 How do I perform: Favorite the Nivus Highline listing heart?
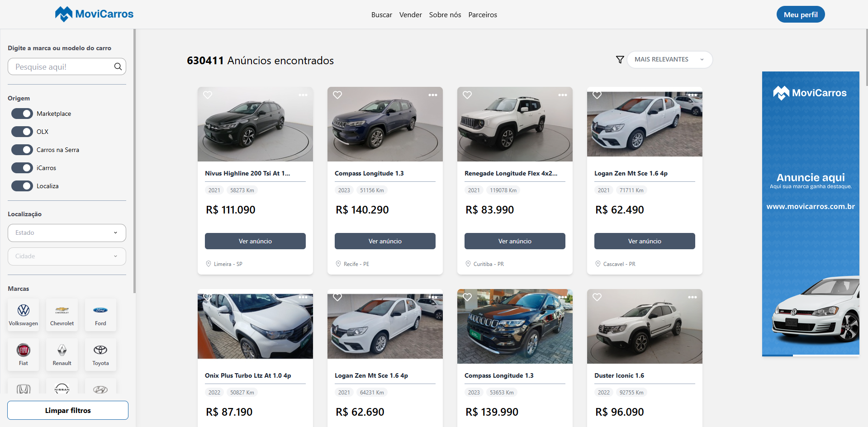point(208,95)
